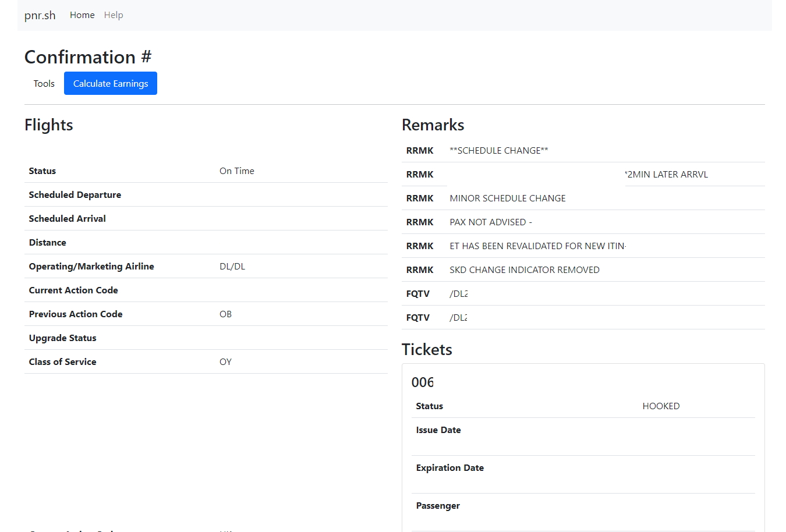Click the **SCHEDULE CHANGE** remark text
This screenshot has height=532, width=786.
coord(498,151)
